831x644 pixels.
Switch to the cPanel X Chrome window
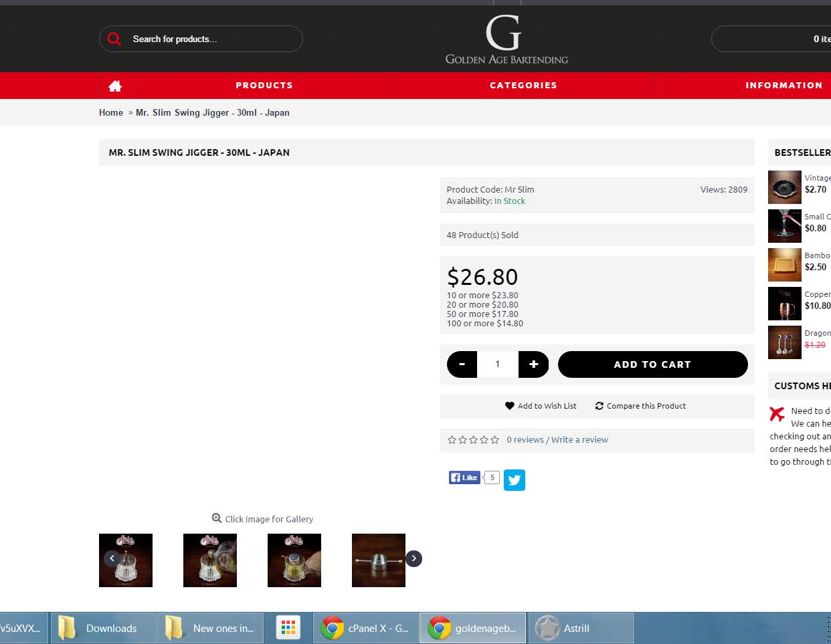click(366, 628)
